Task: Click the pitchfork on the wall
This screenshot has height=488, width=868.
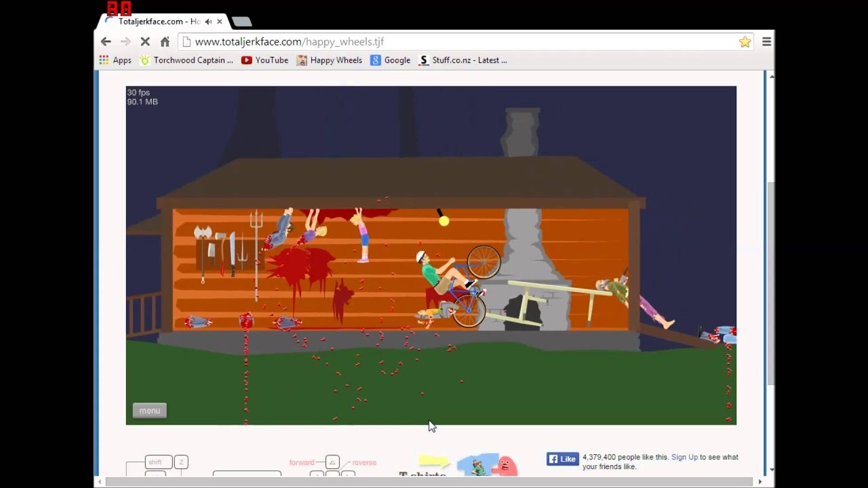Action: tap(256, 255)
